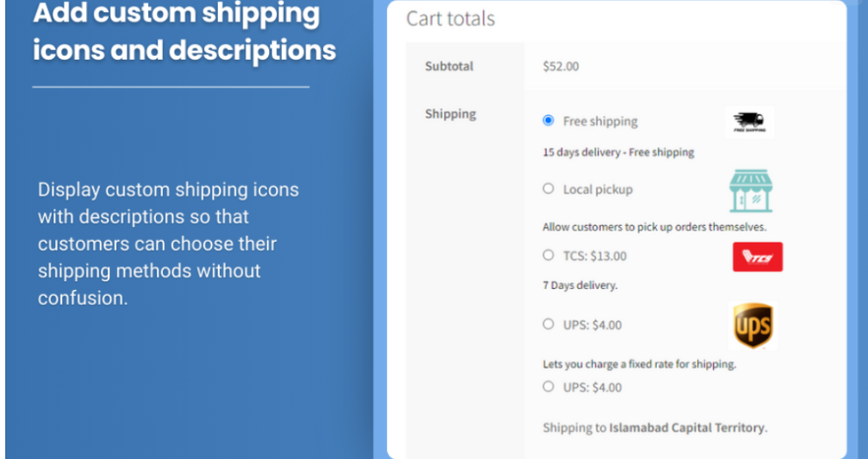The image size is (868, 459).
Task: Click the $52.00 subtotal amount
Action: (561, 67)
